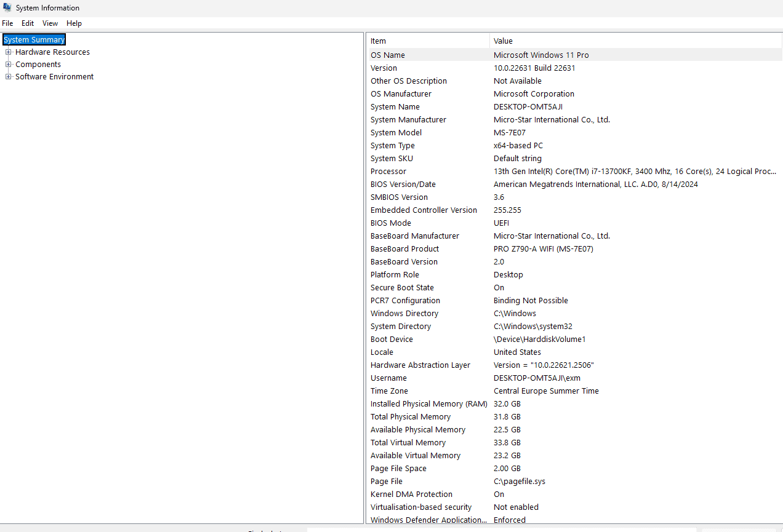Select the SMBIOS Version row

[x=575, y=197]
